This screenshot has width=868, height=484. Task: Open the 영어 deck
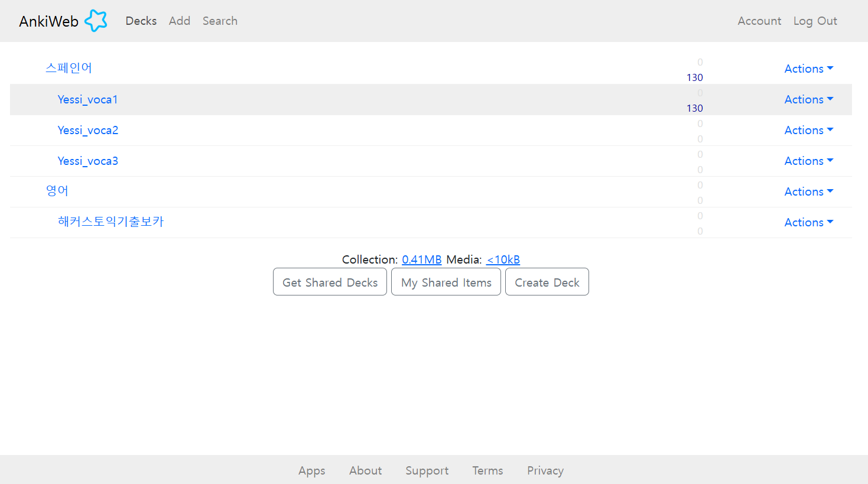(x=57, y=191)
